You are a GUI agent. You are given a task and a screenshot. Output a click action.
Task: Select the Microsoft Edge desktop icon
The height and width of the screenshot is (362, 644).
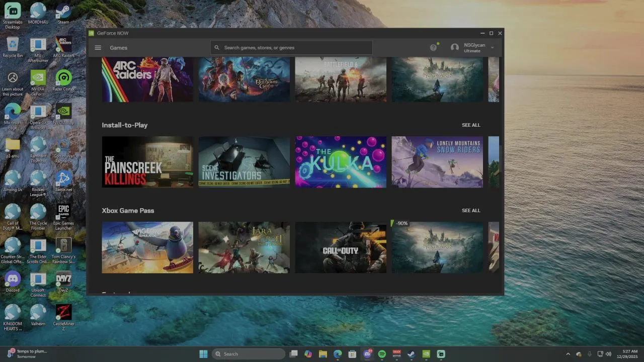coord(13,117)
